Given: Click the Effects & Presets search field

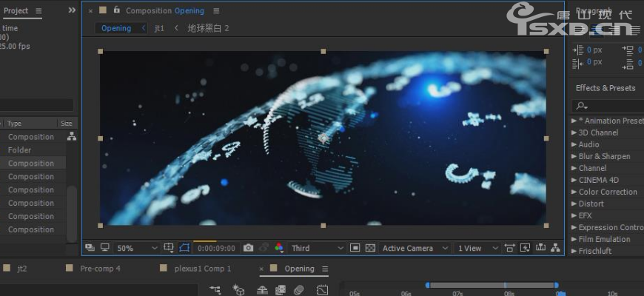Looking at the screenshot, I should point(608,106).
